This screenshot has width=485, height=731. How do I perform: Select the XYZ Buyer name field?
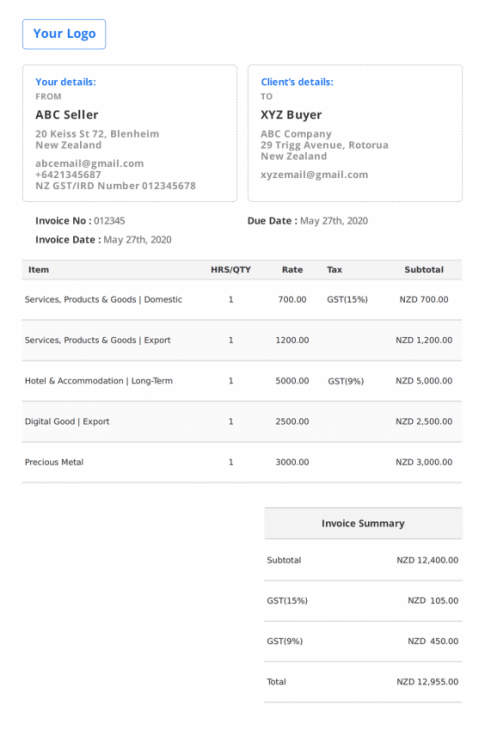[291, 115]
